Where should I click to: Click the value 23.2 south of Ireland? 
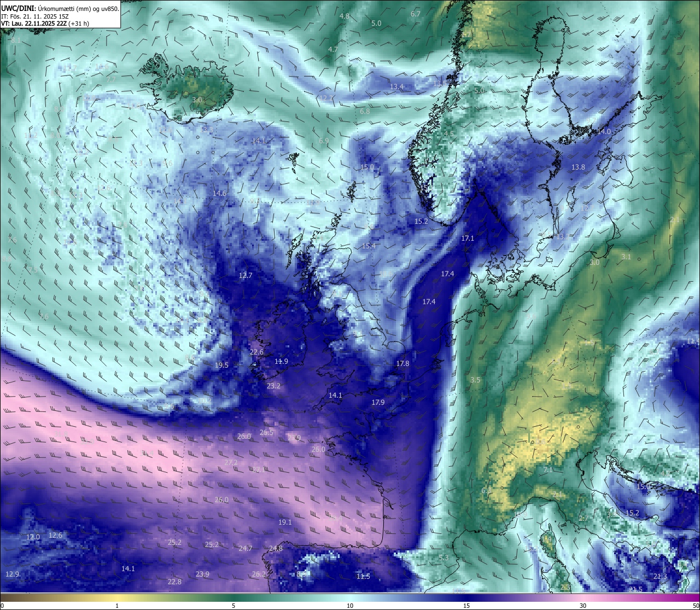[273, 386]
